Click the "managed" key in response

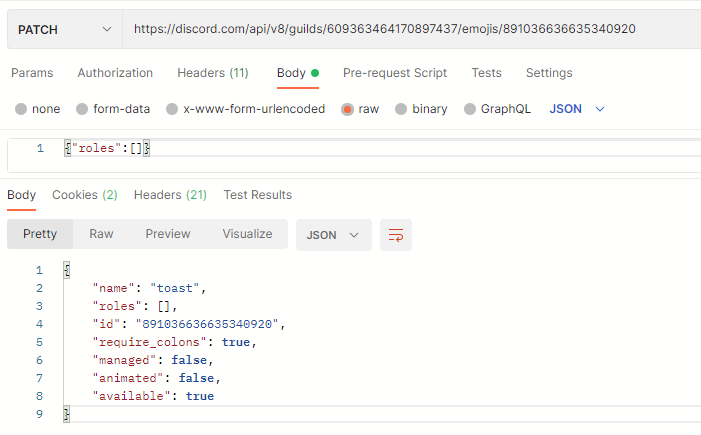click(124, 360)
